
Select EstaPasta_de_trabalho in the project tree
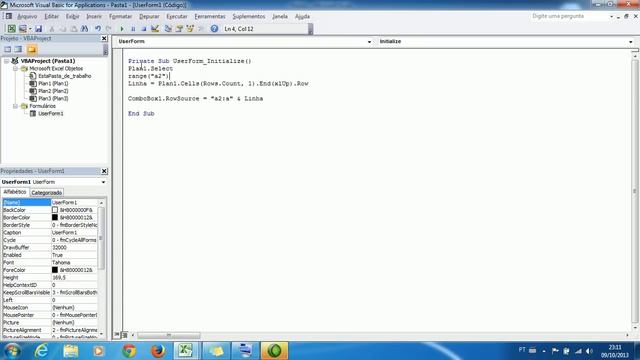[x=64, y=76]
